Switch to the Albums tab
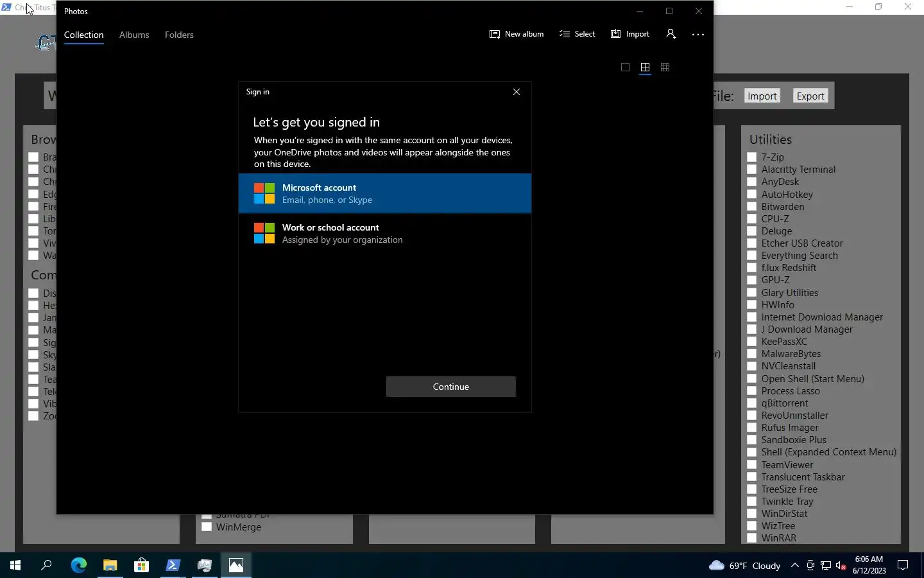The width and height of the screenshot is (924, 578). point(134,35)
